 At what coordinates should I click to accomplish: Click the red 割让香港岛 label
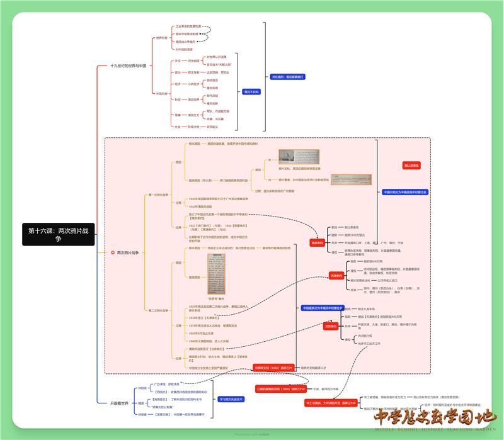click(411, 166)
